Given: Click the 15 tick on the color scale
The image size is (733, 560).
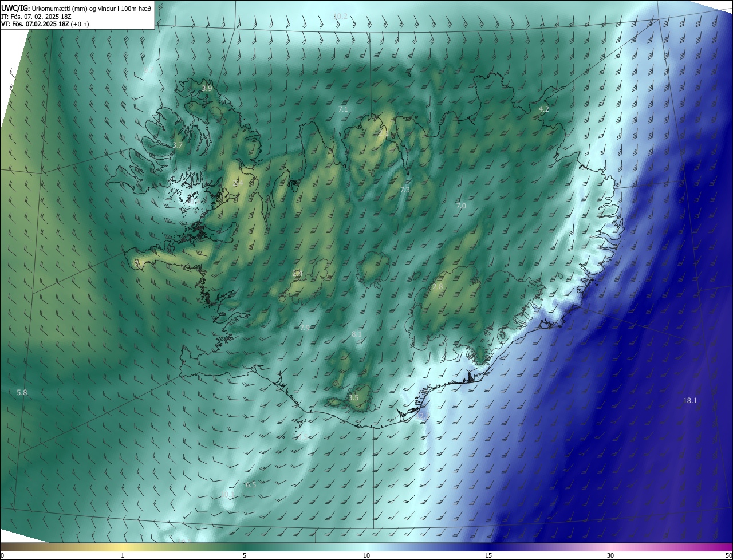Looking at the screenshot, I should pos(488,555).
